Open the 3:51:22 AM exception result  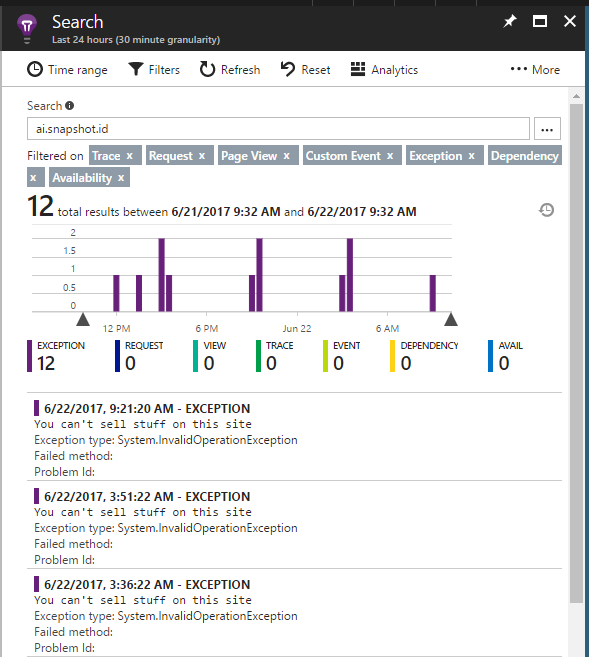click(294, 526)
